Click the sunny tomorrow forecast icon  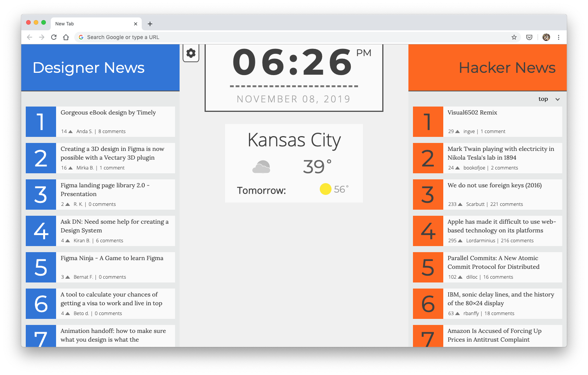(x=325, y=189)
